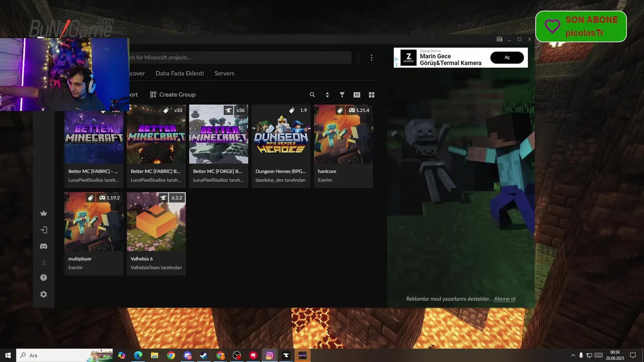Click the Aç button on the ad

click(507, 57)
